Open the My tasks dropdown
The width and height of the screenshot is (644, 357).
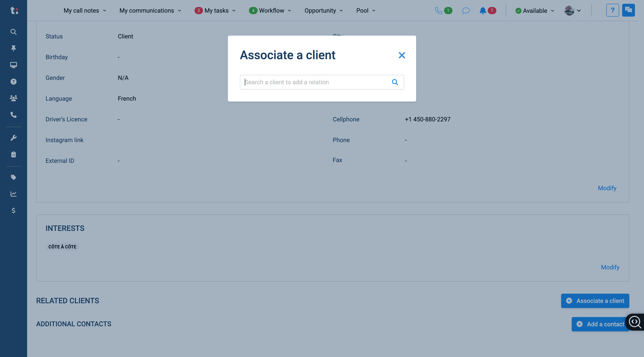pos(215,11)
